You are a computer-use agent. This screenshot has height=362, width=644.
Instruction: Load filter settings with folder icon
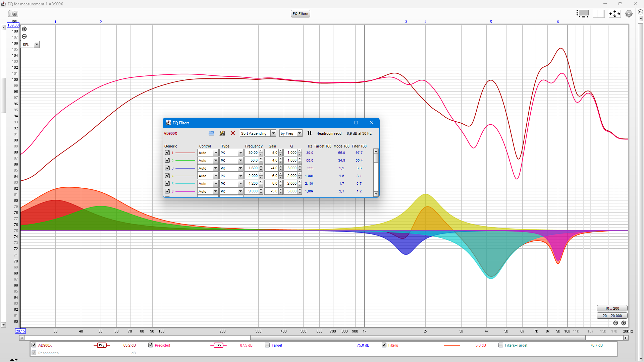(211, 133)
